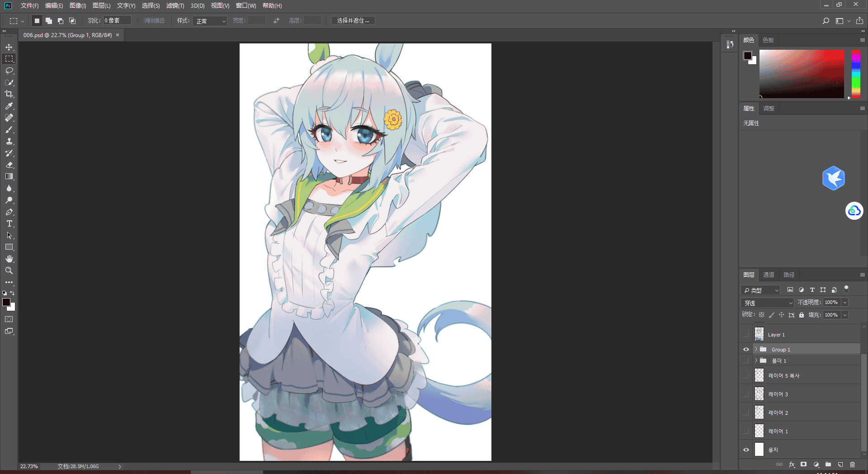Click the Layer 1 thumbnail
The image size is (868, 474).
pyautogui.click(x=759, y=334)
